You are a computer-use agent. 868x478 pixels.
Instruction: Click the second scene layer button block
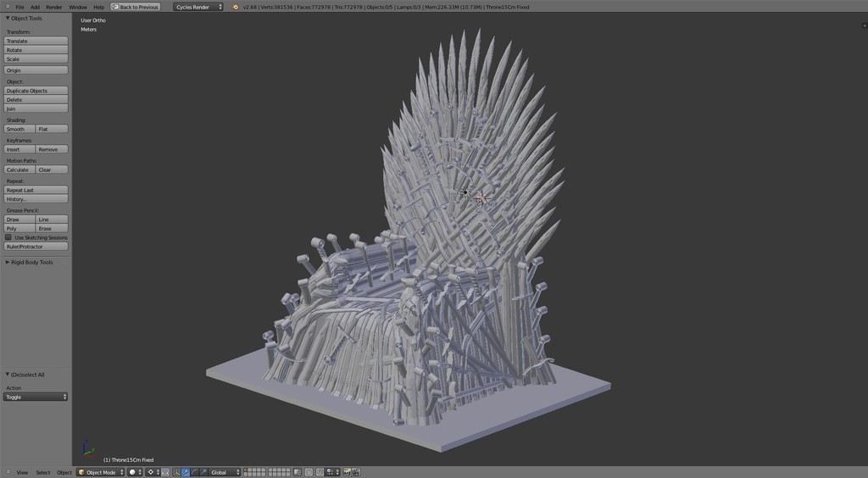coord(280,472)
